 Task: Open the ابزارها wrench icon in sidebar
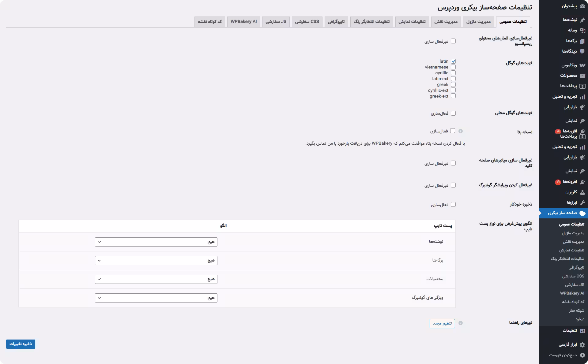pos(582,202)
